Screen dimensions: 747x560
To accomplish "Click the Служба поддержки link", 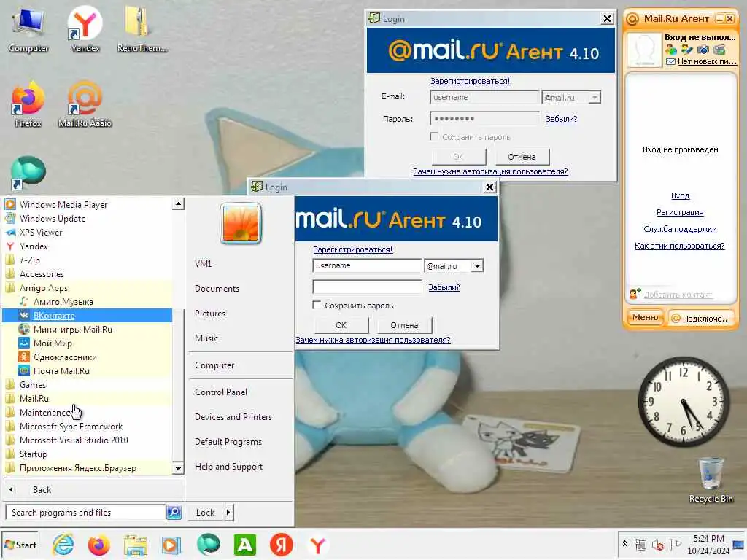I will click(x=680, y=229).
